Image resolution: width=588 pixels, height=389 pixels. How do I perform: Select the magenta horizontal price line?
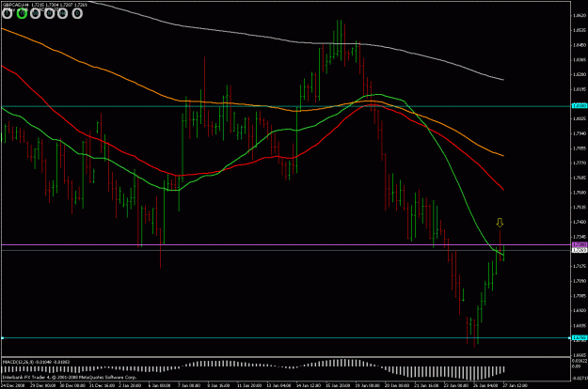tap(285, 245)
